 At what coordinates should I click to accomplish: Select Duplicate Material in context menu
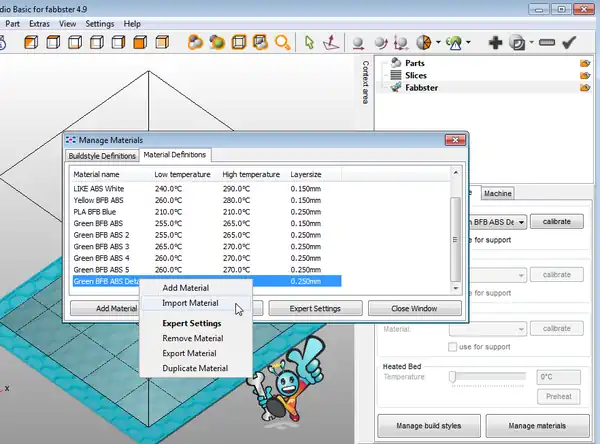coord(195,368)
